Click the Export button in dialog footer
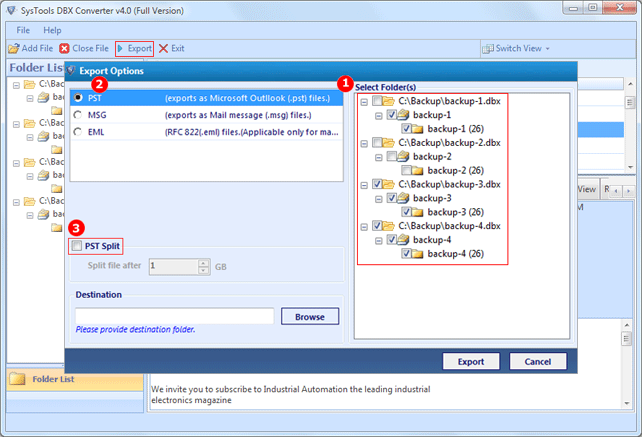This screenshot has width=642, height=437. point(471,362)
